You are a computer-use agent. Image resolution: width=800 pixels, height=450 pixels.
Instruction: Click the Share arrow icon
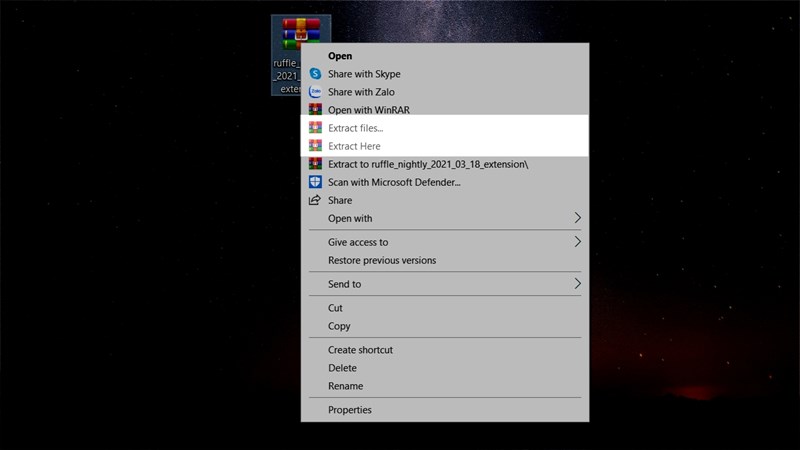point(315,200)
